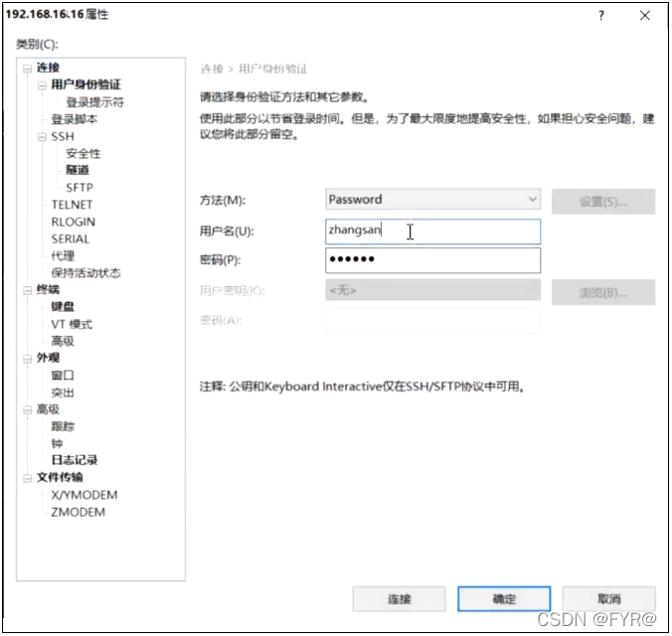Viewport: 672px width, 636px height.
Task: Click the help question mark icon
Action: (x=601, y=16)
